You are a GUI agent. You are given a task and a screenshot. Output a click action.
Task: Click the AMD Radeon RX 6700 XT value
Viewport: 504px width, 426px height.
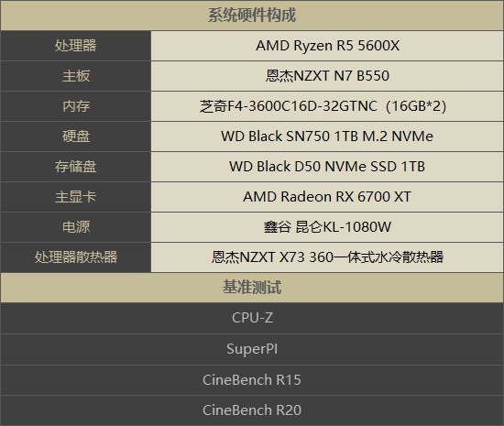[327, 197]
